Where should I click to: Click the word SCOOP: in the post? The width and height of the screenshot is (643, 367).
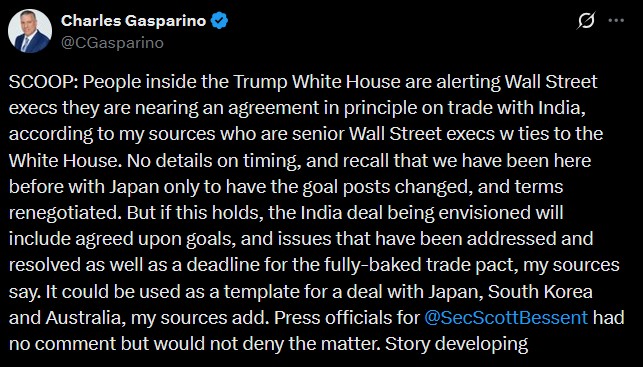coord(44,82)
